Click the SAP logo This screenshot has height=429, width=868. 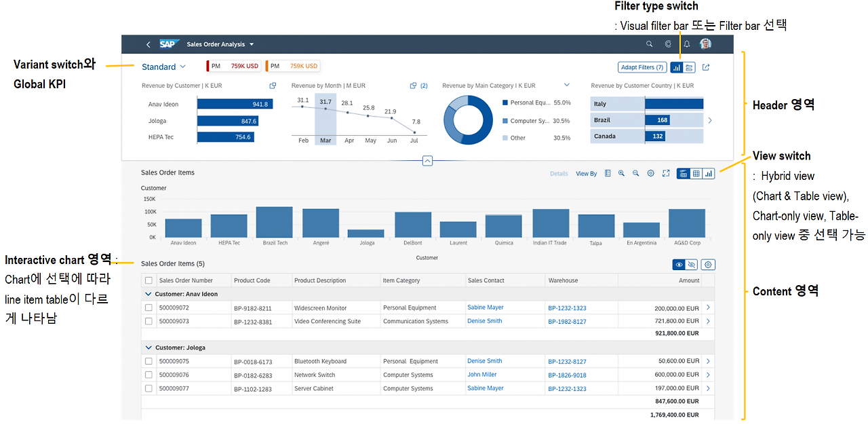(x=168, y=45)
